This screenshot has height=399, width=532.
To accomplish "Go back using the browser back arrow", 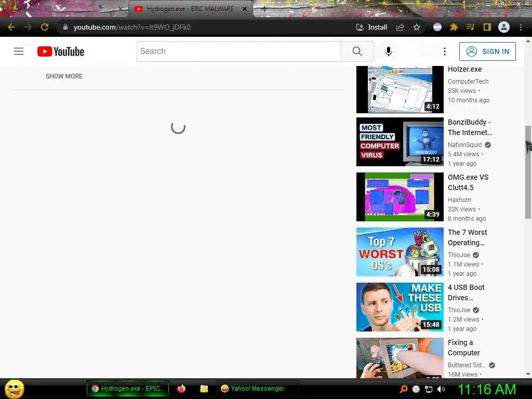I will (x=11, y=27).
